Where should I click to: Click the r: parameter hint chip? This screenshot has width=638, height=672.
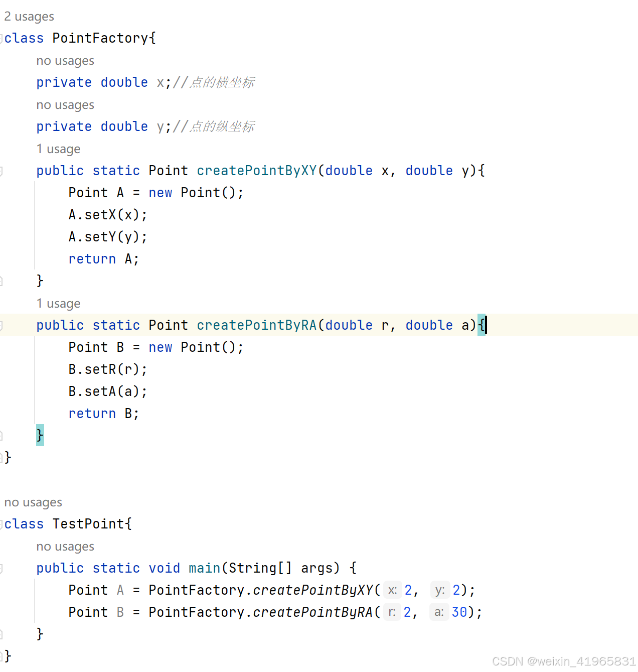click(x=392, y=612)
